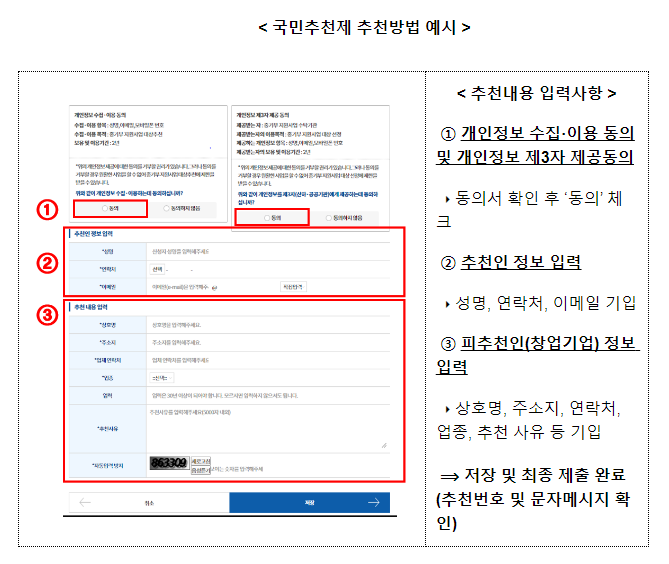Select 동의하지 않음 for personal info collection
The height and width of the screenshot is (564, 669).
pos(182,209)
